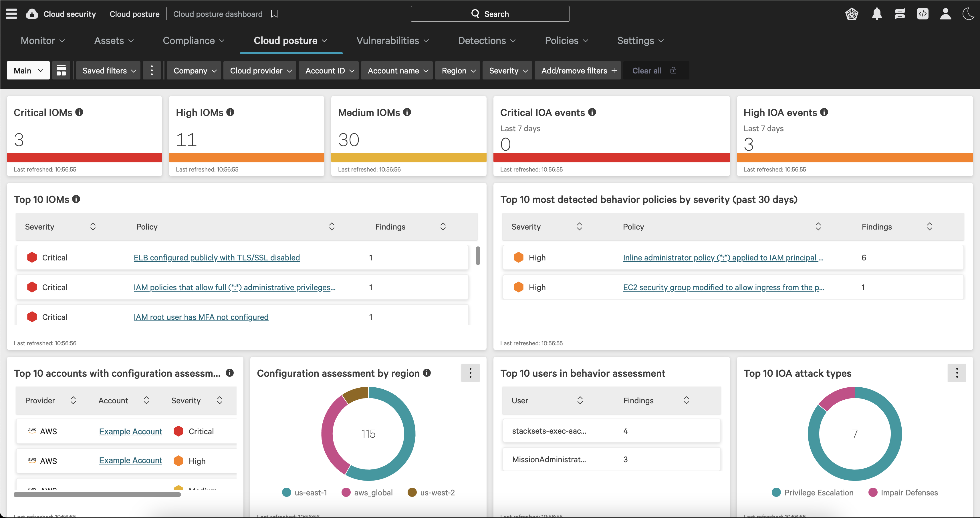Open the IAM root user MFA policy link
Screen dimensions: 980x518
[201, 317]
